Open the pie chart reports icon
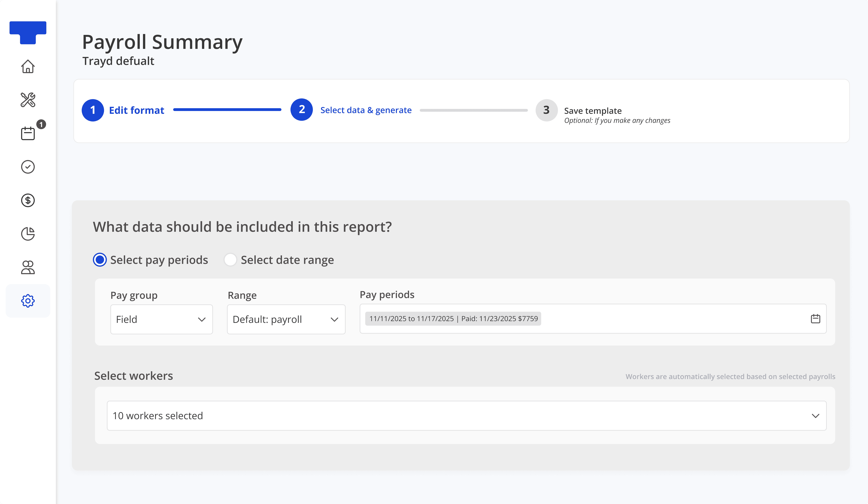868x504 pixels. (28, 234)
